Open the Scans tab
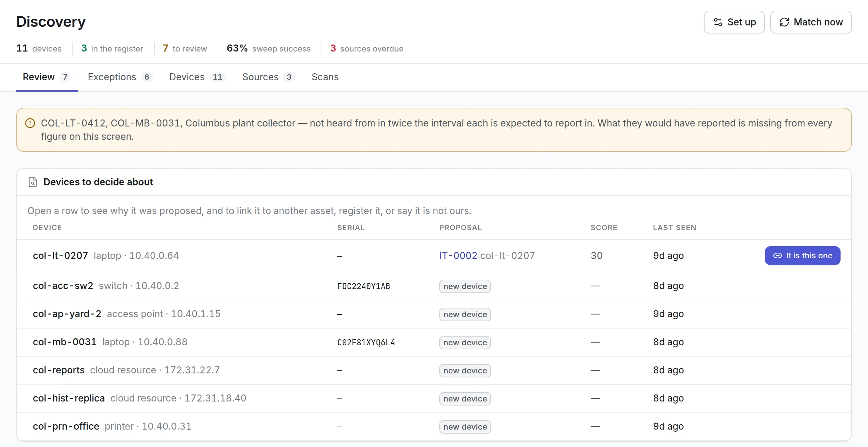The image size is (868, 447). pos(325,77)
